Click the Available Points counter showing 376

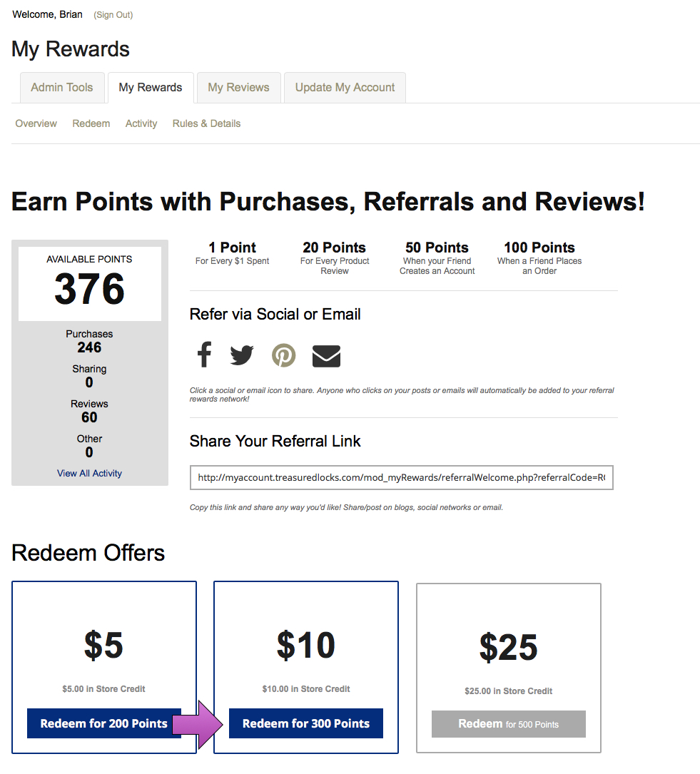(x=89, y=283)
